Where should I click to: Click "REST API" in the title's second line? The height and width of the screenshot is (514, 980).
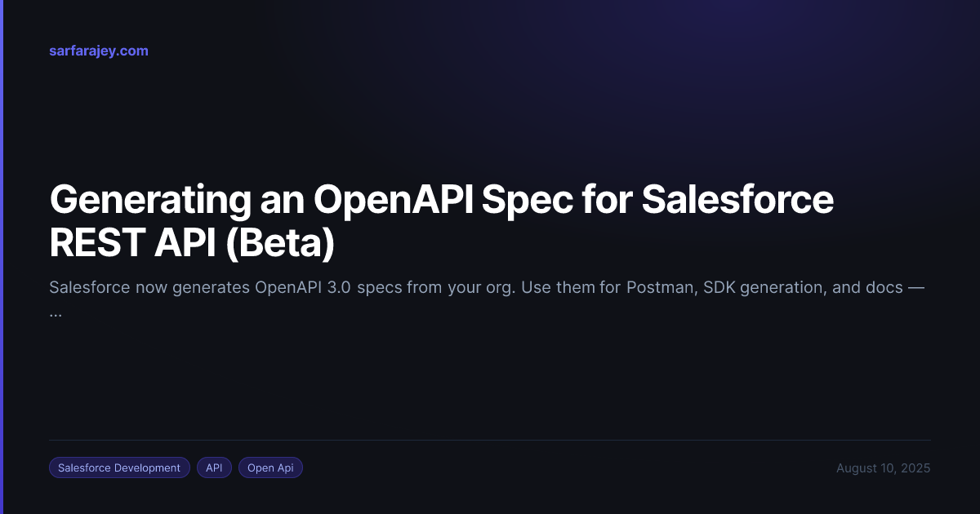pos(130,243)
